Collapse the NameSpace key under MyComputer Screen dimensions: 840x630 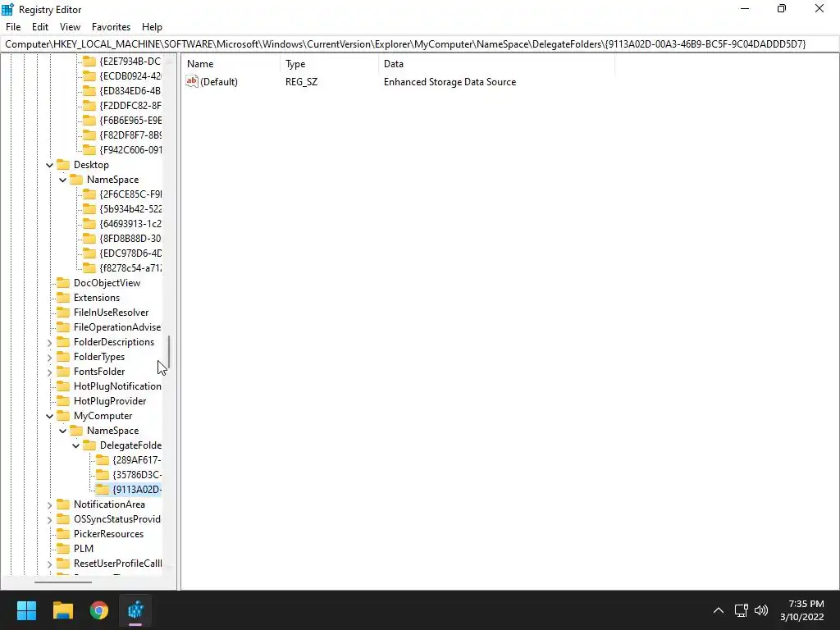[x=62, y=431]
